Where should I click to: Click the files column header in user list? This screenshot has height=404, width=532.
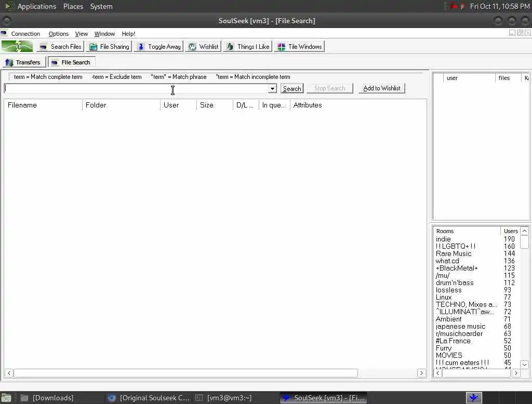pos(508,78)
